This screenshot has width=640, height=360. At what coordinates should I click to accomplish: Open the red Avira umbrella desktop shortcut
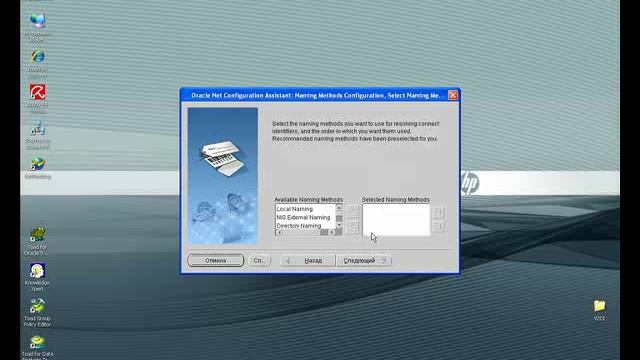38,98
